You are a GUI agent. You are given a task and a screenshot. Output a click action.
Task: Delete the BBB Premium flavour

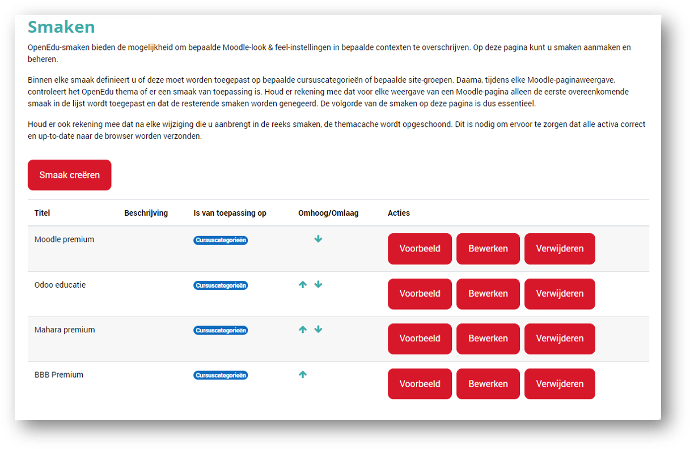(560, 384)
